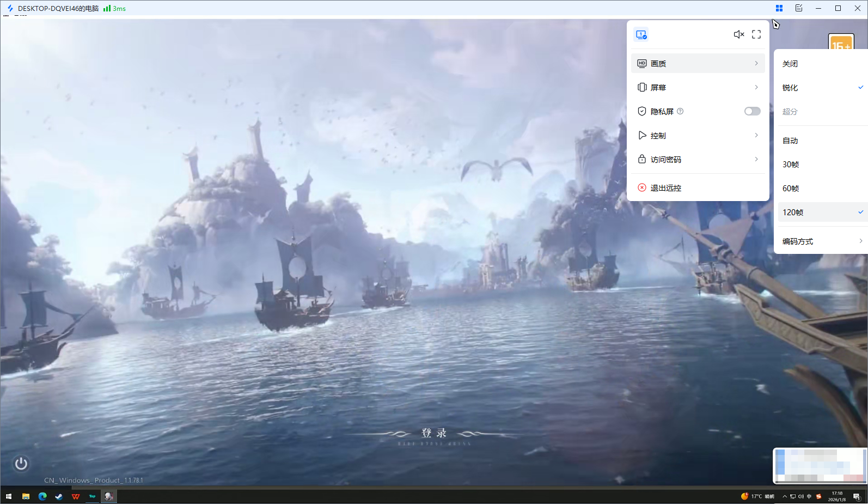
Task: Select the 60帧 frame rate option
Action: [791, 189]
